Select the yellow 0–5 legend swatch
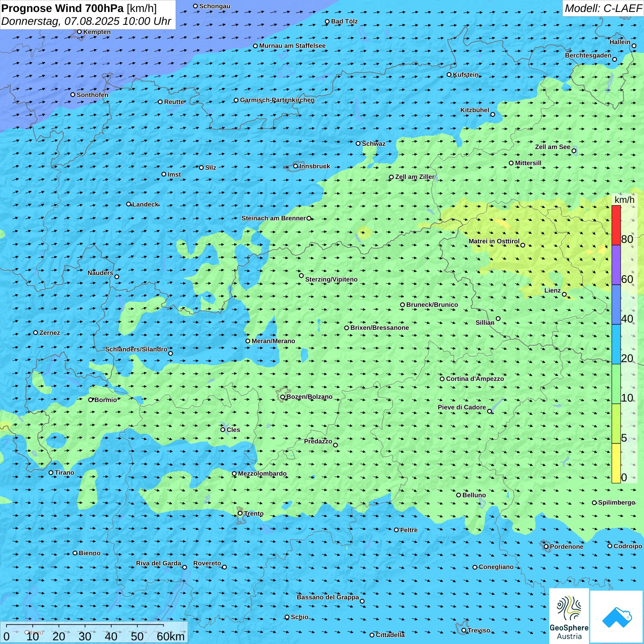The width and height of the screenshot is (644, 644). (x=616, y=463)
